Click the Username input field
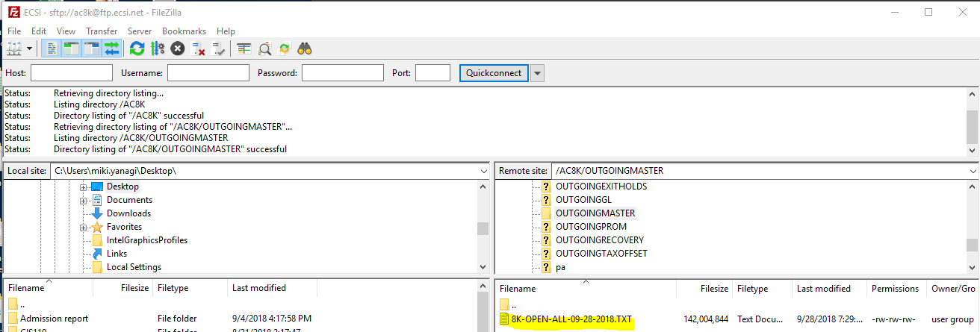The width and height of the screenshot is (980, 332). tap(208, 73)
